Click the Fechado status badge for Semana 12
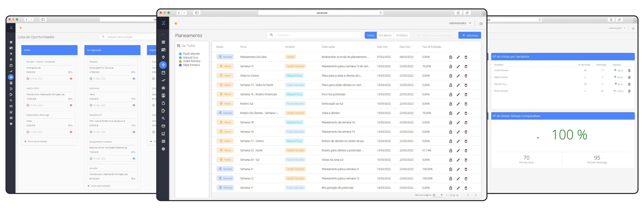 click(225, 178)
